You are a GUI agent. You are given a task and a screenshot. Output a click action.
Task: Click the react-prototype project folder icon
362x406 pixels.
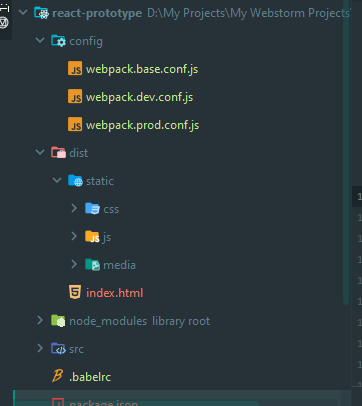pyautogui.click(x=42, y=13)
